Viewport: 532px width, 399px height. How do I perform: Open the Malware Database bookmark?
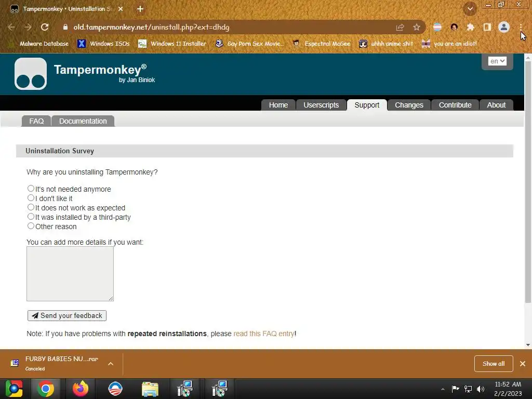pos(38,44)
